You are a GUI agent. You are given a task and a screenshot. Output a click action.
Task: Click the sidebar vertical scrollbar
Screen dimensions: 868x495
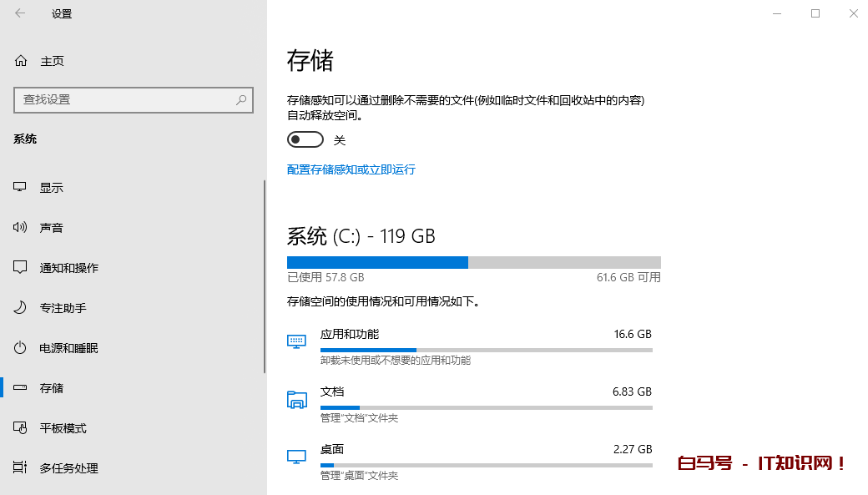265,275
